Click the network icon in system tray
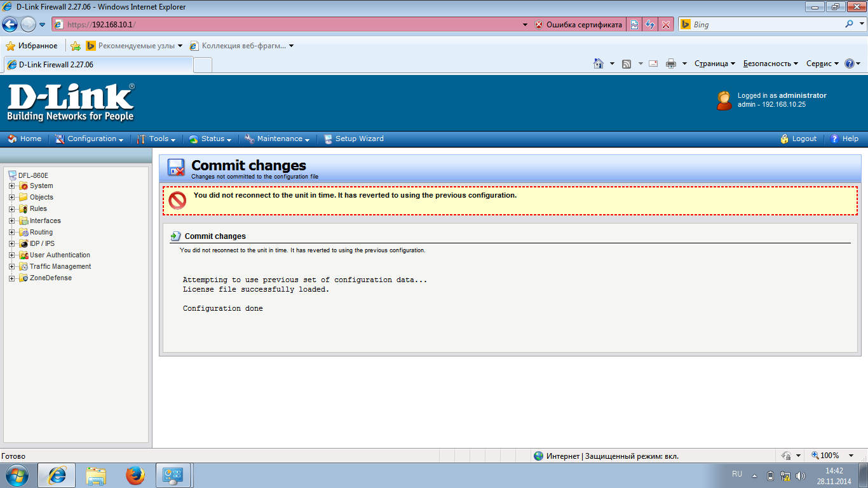The height and width of the screenshot is (488, 868). click(785, 475)
